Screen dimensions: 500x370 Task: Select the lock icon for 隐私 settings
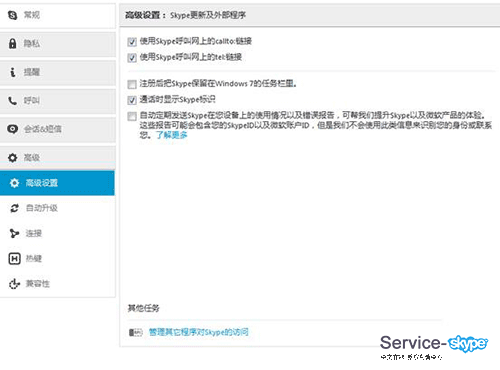(13, 44)
